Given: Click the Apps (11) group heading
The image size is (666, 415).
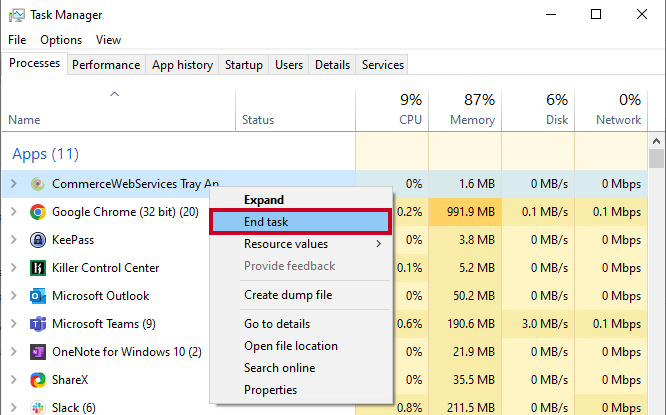Looking at the screenshot, I should pyautogui.click(x=45, y=154).
